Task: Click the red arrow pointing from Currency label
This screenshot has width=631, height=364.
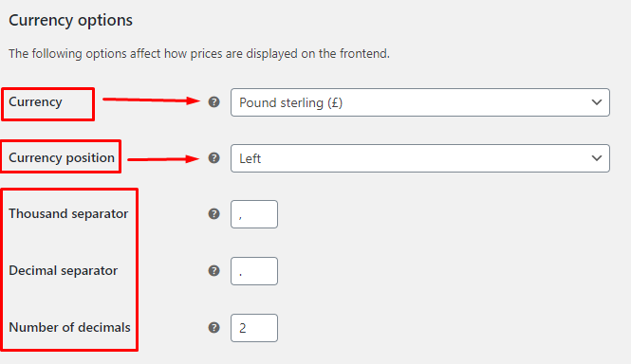Action: (151, 100)
